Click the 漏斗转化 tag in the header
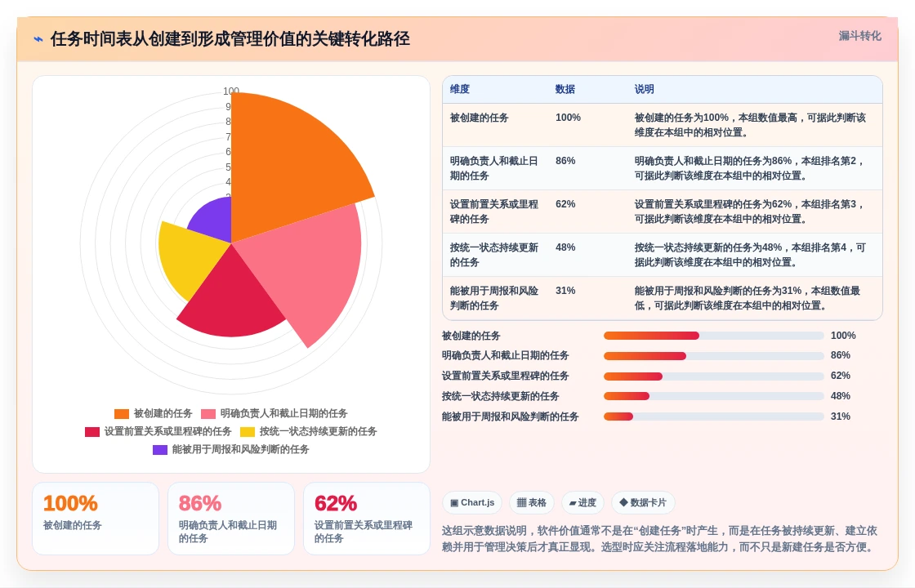The width and height of the screenshot is (915, 588). 859,36
